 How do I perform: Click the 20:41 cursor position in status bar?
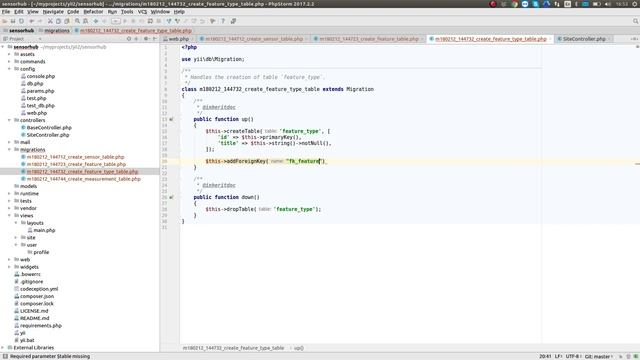[545, 356]
